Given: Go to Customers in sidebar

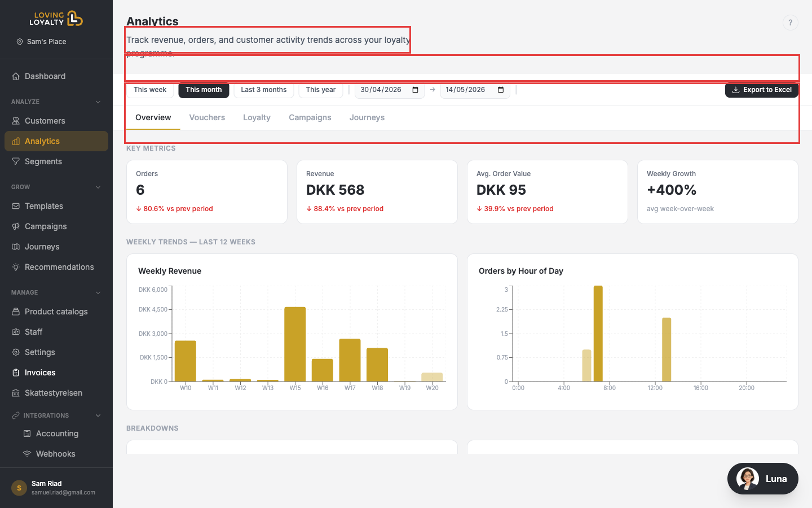Looking at the screenshot, I should [x=56, y=121].
